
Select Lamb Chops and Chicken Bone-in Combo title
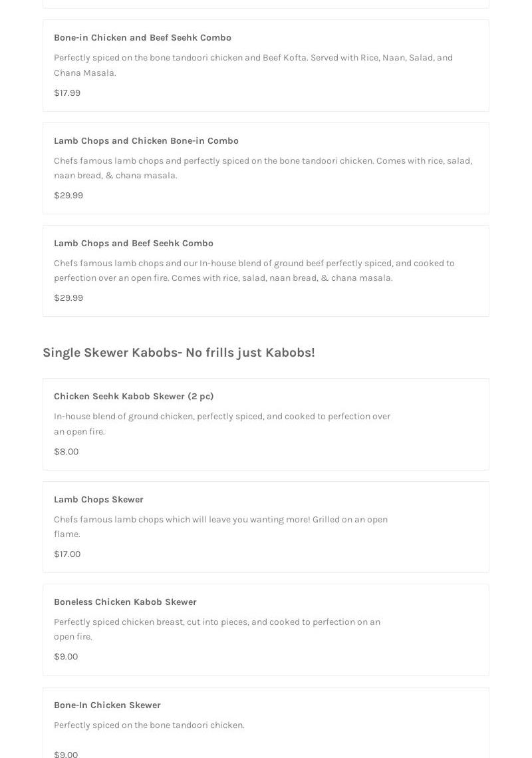click(x=146, y=140)
